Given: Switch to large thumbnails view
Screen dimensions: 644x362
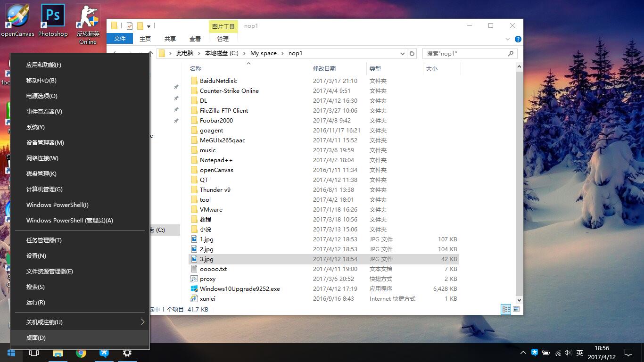Looking at the screenshot, I should click(516, 310).
